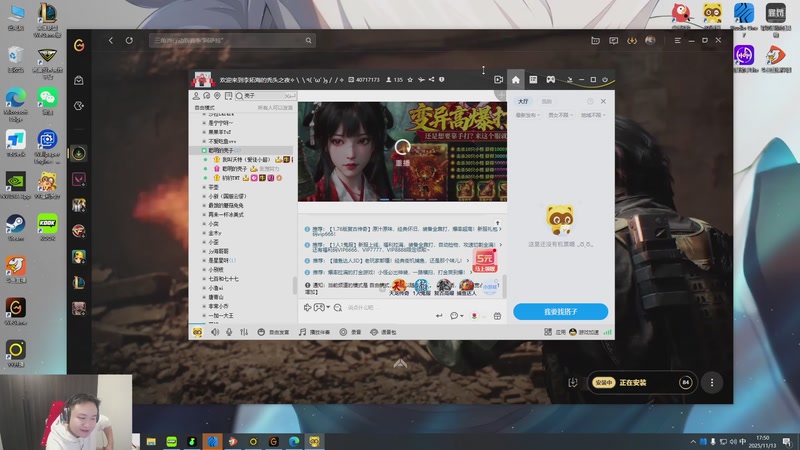
Task: Open WeChat desktop shortcut
Action: (x=47, y=101)
